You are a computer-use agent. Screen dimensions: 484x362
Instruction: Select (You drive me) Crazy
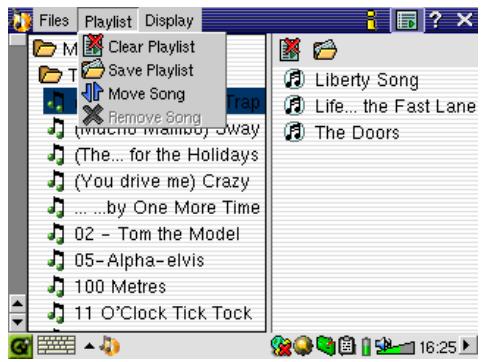click(162, 182)
